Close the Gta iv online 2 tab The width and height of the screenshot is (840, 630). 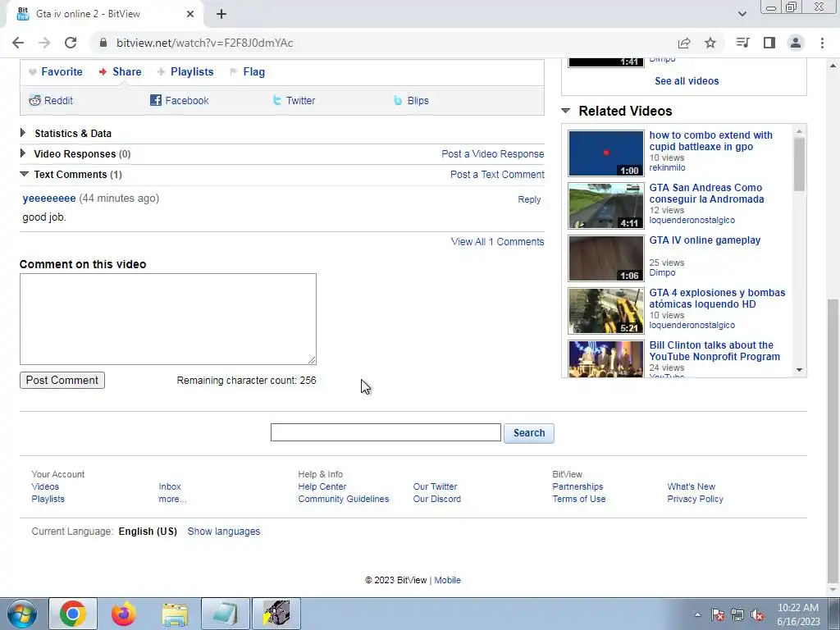coord(190,14)
